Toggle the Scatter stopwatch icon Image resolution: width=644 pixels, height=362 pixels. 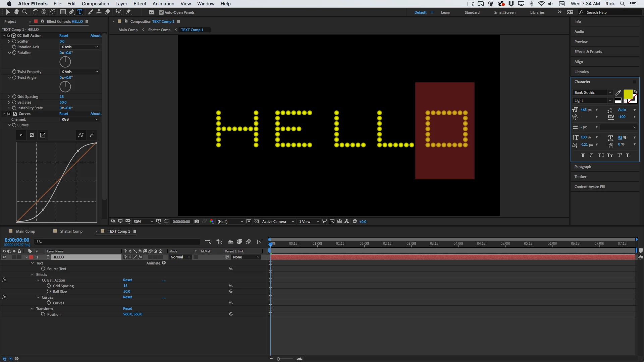(14, 41)
